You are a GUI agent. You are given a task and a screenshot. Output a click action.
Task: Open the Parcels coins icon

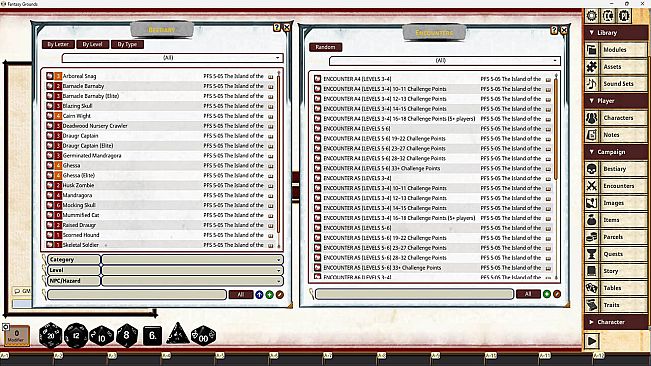(x=592, y=237)
